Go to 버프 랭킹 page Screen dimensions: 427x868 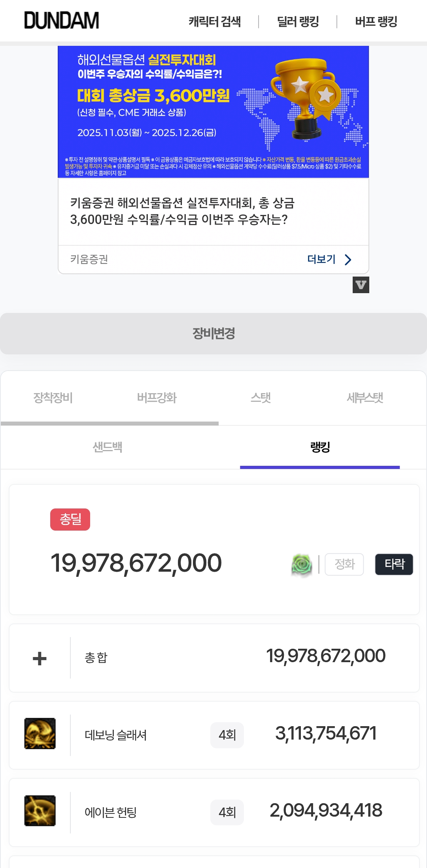pos(376,21)
